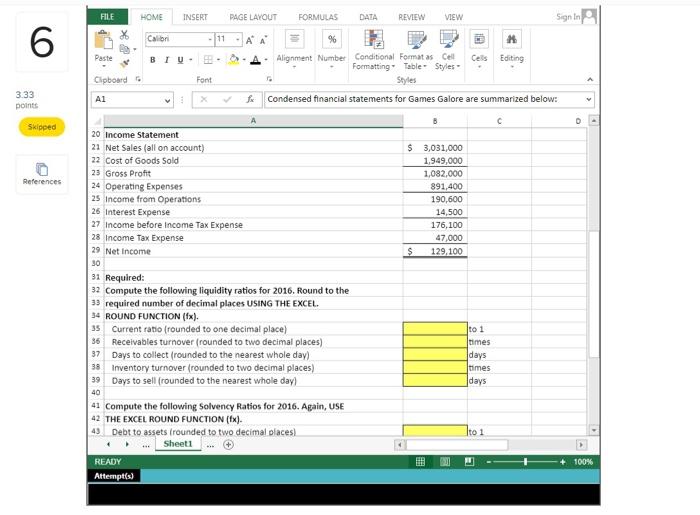Click the Enter checkmark in formula bar
700x515 pixels.
coord(227,100)
